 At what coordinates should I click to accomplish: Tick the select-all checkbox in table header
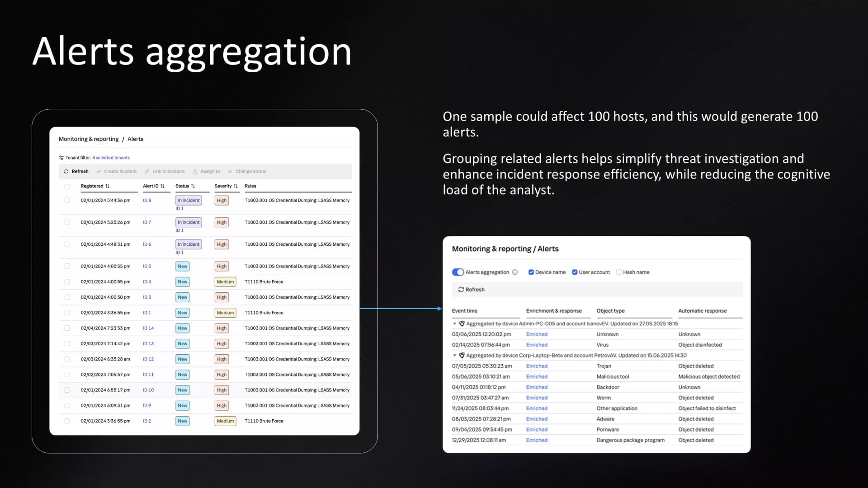click(67, 187)
